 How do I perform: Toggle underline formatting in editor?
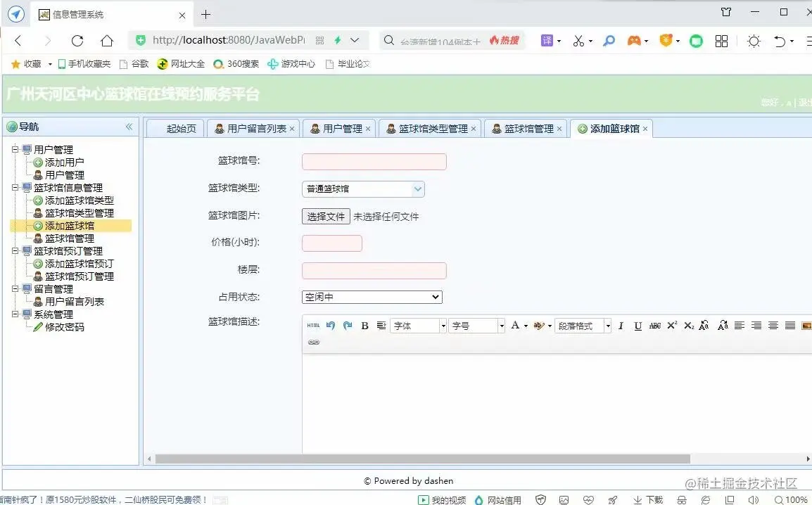coord(637,326)
